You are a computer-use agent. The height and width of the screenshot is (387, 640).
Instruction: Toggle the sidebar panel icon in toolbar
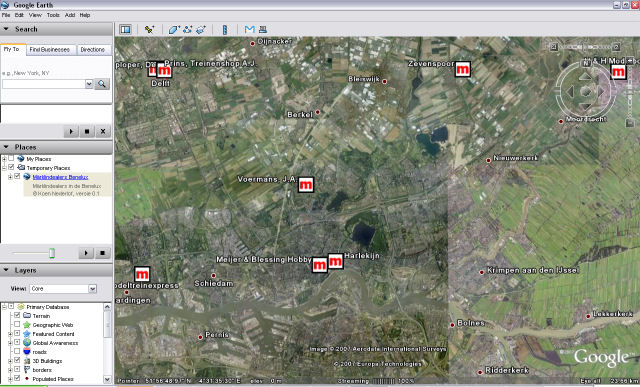125,29
